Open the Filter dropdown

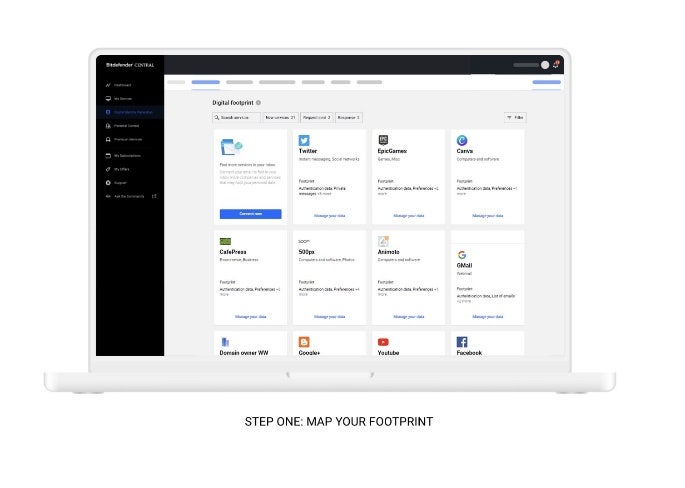pyautogui.click(x=515, y=117)
